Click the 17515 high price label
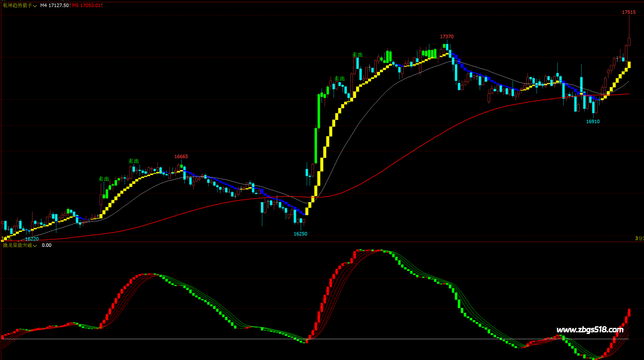This screenshot has width=644, height=360. coord(629,12)
